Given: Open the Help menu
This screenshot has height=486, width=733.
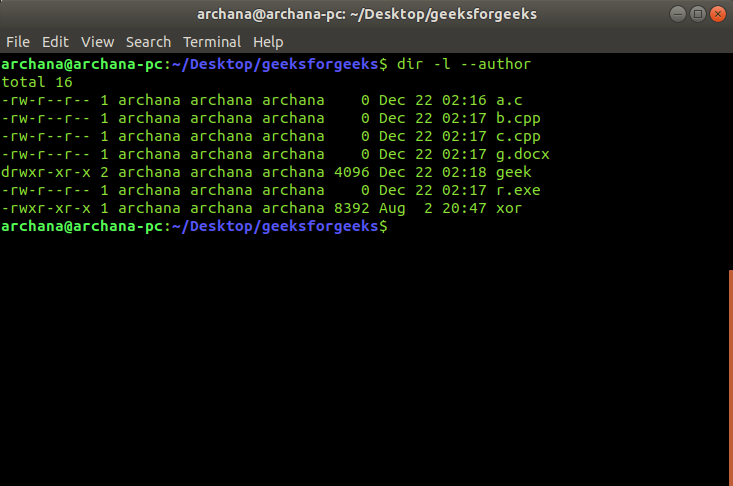Looking at the screenshot, I should [x=268, y=42].
